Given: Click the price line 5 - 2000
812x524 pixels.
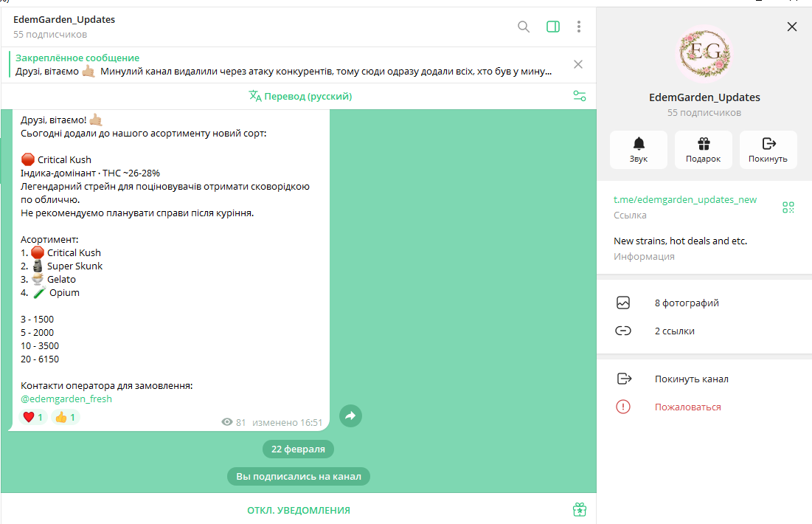Looking at the screenshot, I should [x=38, y=333].
